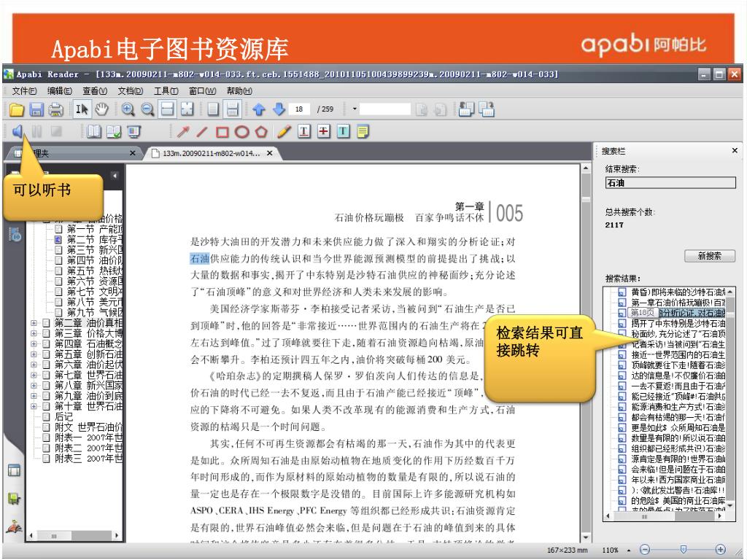
Task: Expand 第五章 创新石油 tree node
Action: tap(34, 354)
